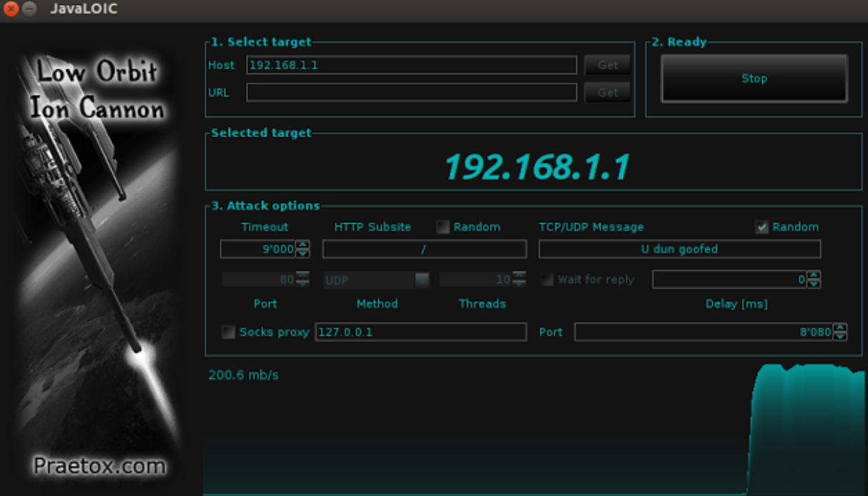Uncheck the TCP/UDP Message Random checkbox
The image size is (868, 496).
tap(762, 227)
